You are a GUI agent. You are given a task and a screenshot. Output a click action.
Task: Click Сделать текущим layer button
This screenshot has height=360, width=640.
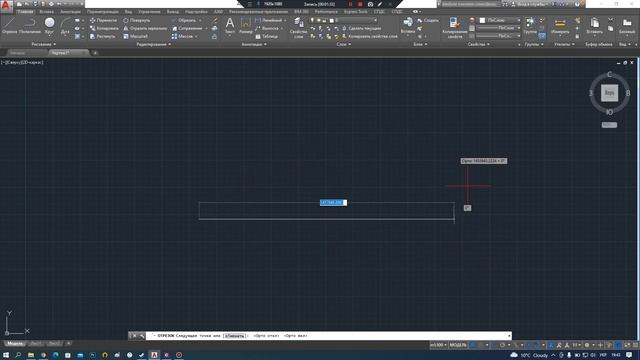click(361, 28)
